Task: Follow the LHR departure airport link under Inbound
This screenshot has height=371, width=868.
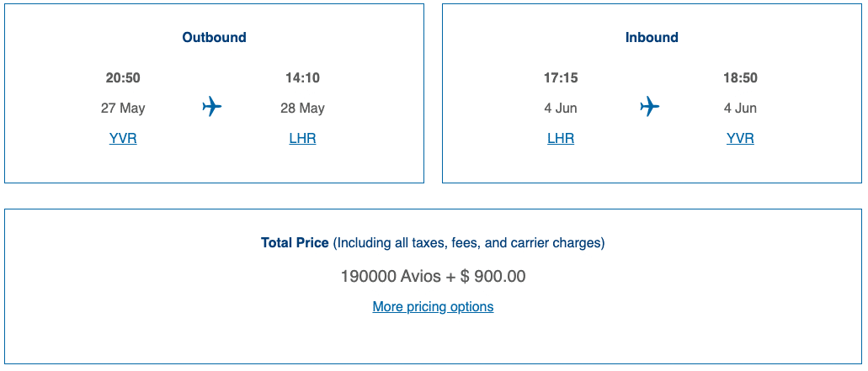Action: (561, 138)
